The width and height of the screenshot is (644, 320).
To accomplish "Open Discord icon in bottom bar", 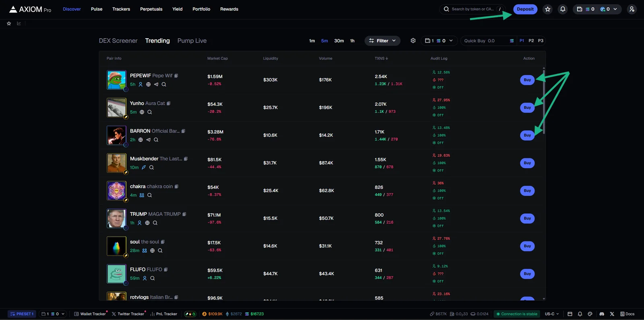I will [602, 314].
